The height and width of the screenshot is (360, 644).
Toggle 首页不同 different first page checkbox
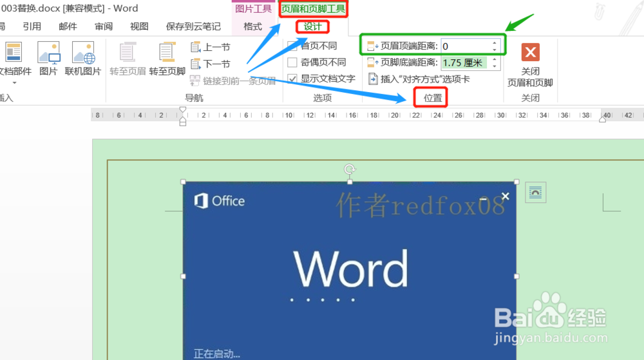[292, 46]
